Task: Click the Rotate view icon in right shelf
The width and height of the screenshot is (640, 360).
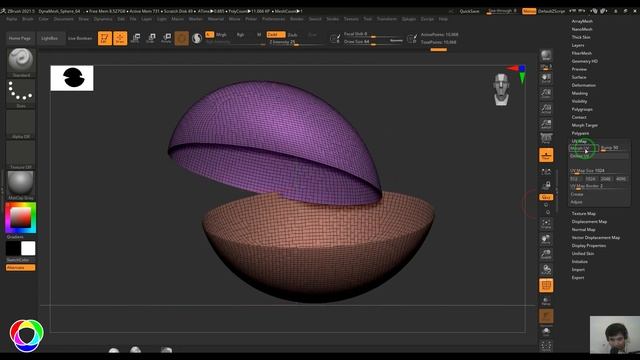Action: pyautogui.click(x=546, y=270)
